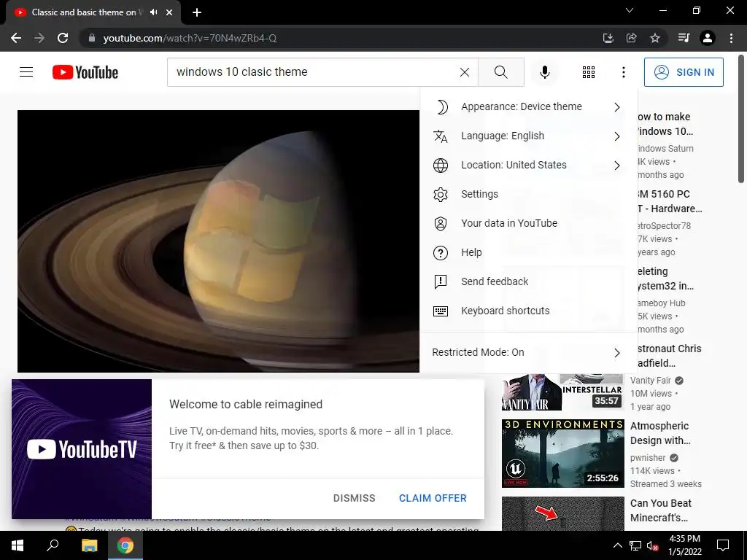
Task: Open Can You Beat Minecraft's thumbnail
Action: (x=562, y=513)
